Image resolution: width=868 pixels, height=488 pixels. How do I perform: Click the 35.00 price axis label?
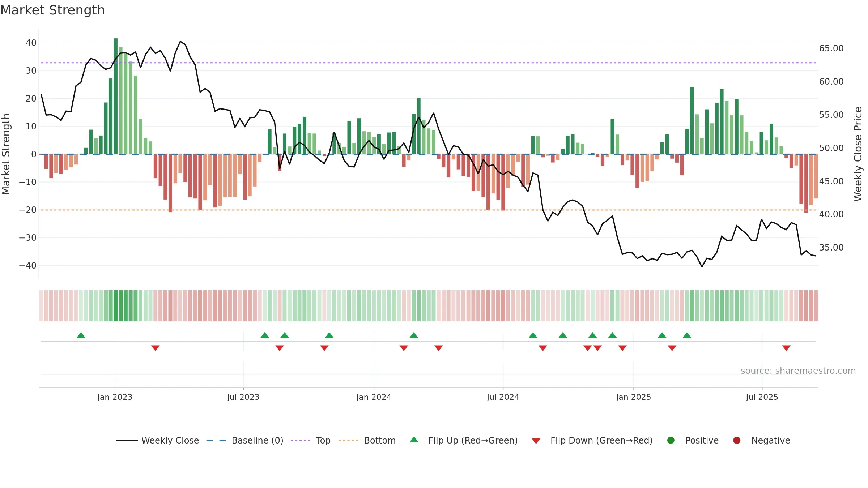coord(831,247)
